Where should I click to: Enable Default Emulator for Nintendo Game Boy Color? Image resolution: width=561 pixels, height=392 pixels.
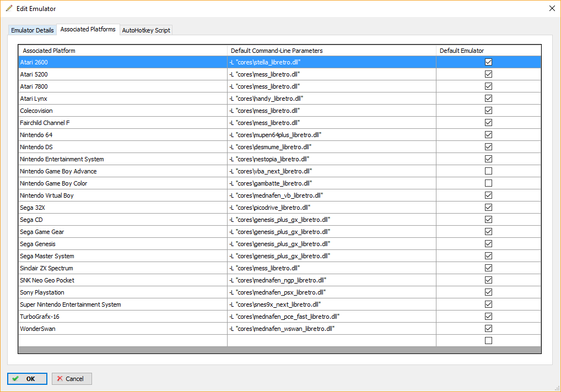(488, 183)
